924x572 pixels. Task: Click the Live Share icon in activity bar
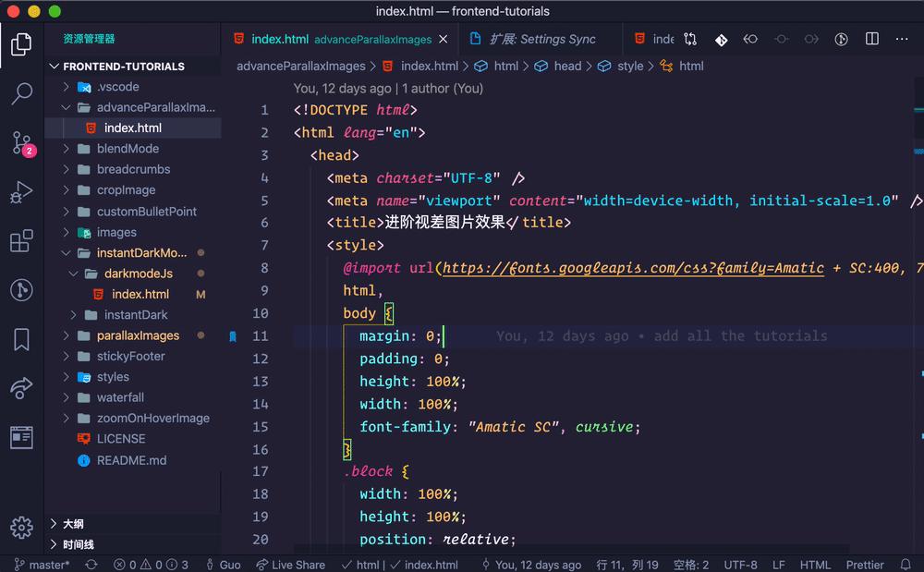pos(22,388)
